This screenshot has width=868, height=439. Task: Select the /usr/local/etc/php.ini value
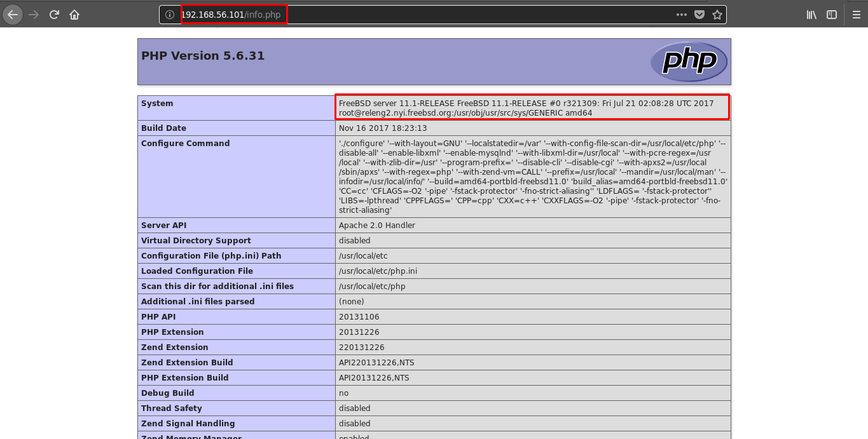click(x=378, y=271)
